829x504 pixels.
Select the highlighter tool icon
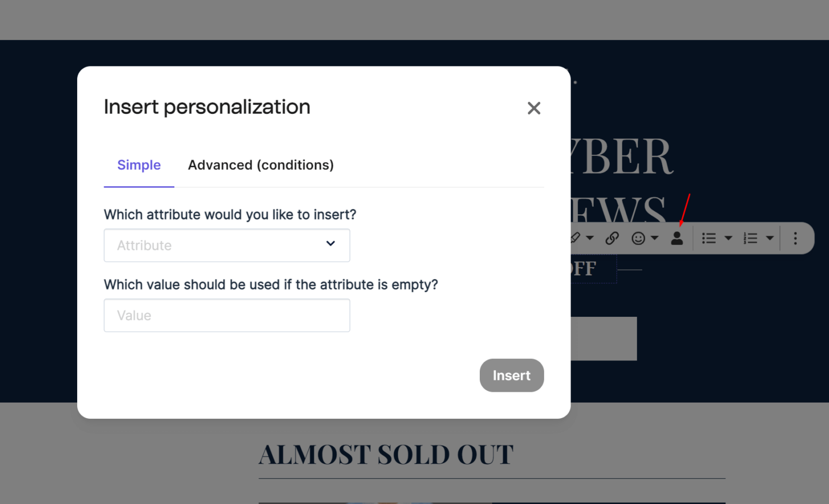point(574,237)
